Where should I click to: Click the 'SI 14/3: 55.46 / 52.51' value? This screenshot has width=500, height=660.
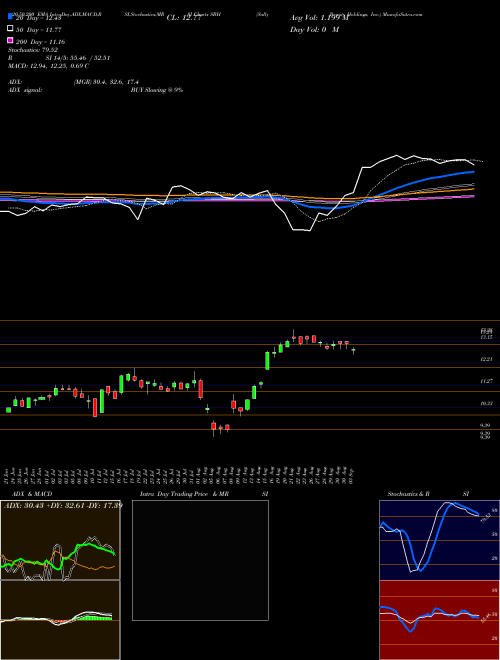(x=78, y=58)
